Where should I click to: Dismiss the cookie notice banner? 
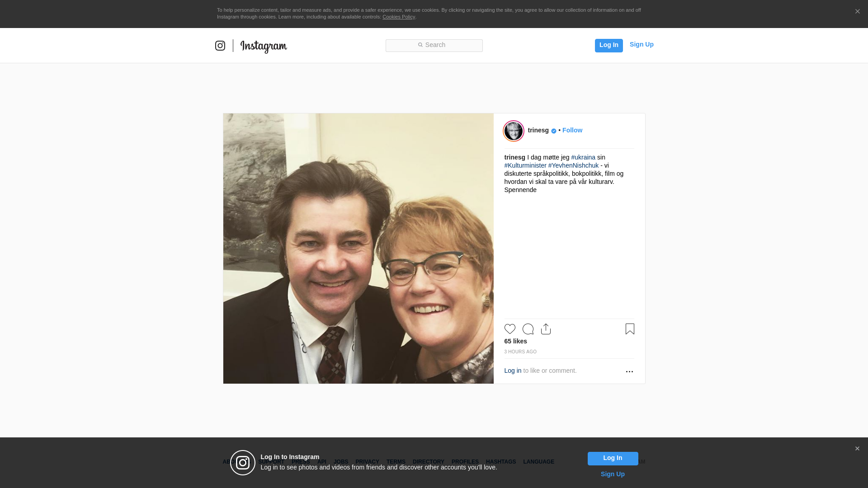[857, 12]
